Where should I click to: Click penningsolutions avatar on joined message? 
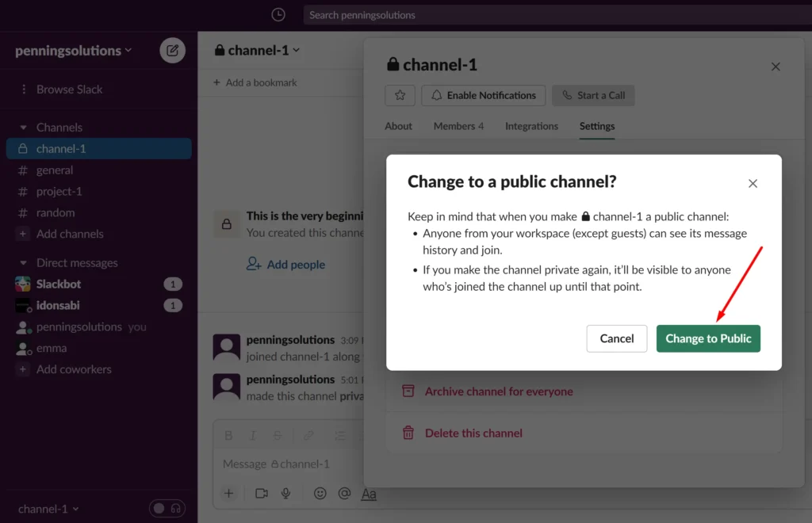227,348
